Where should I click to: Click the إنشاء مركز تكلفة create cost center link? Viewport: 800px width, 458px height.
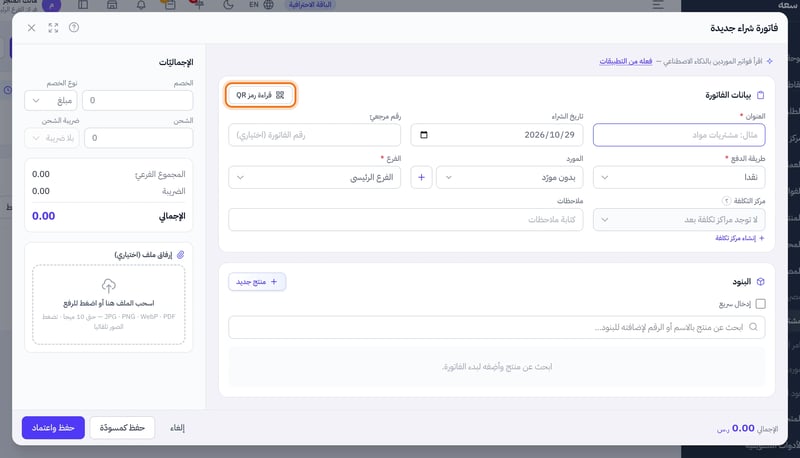(740, 238)
